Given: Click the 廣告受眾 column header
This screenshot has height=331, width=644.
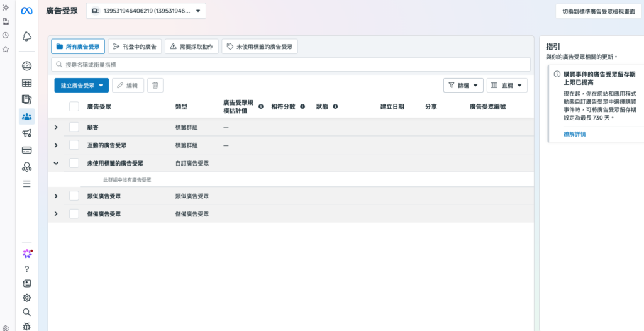Looking at the screenshot, I should (x=99, y=106).
